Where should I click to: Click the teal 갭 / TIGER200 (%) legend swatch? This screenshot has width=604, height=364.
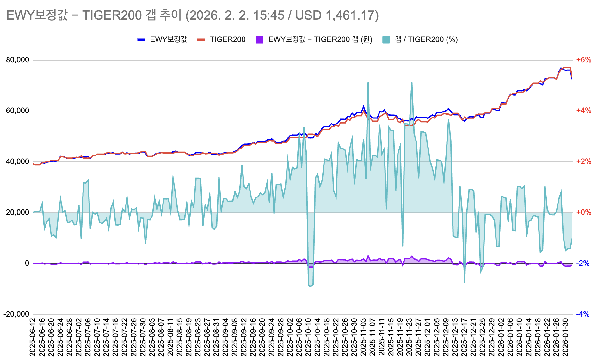click(386, 39)
